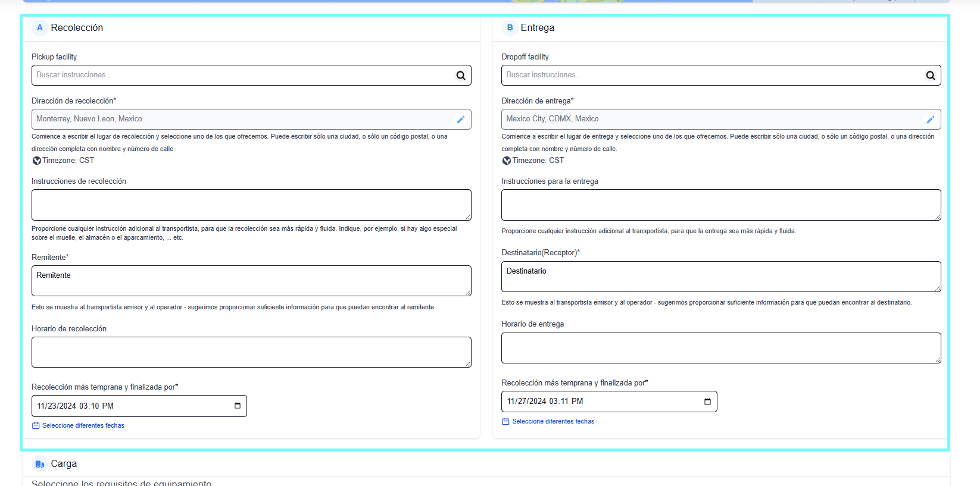Click the Carga truck section icon
Viewport: 980px width, 486px height.
(40, 464)
